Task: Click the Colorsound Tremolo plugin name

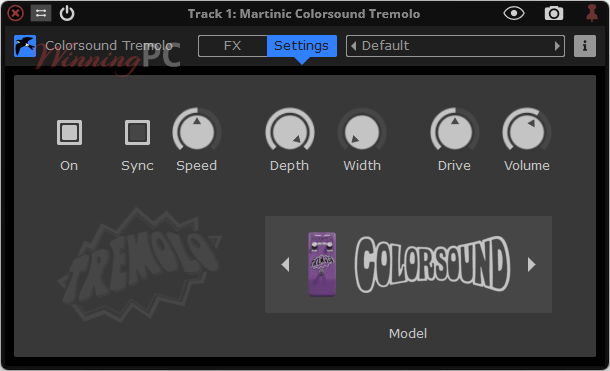Action: 109,46
